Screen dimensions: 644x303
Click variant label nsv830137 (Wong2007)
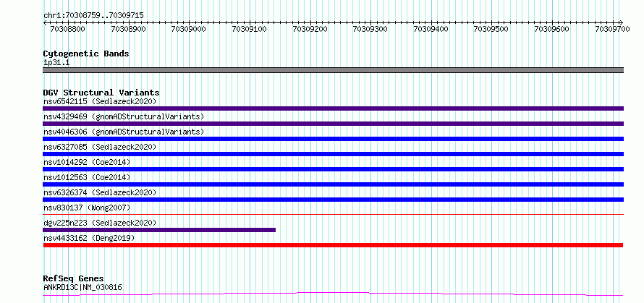pos(87,208)
